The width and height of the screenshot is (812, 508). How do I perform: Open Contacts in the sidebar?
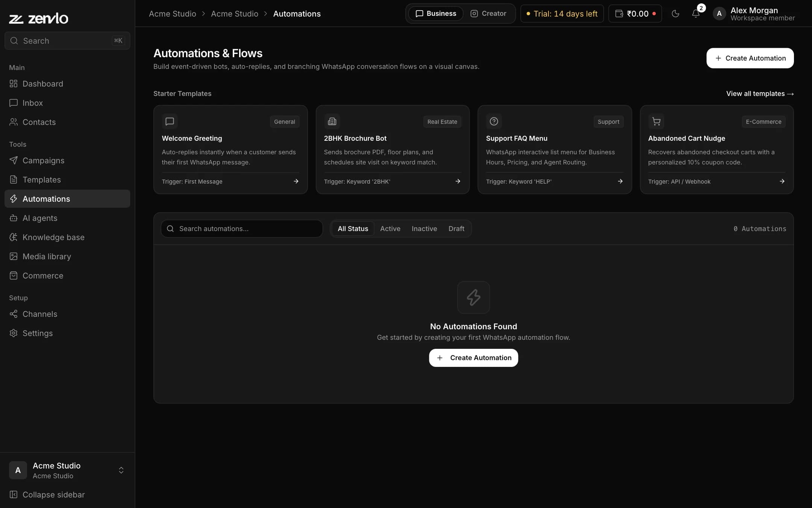coord(67,122)
